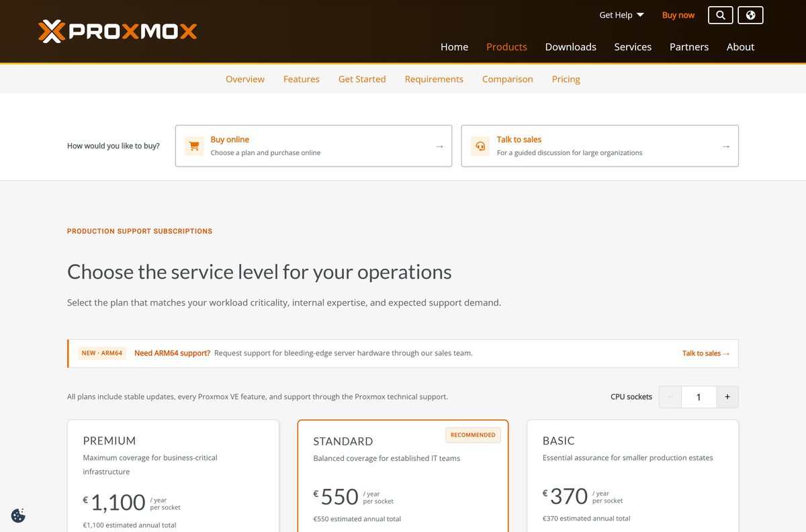Click '€550 estimated annual total' text
Screen dimensions: 806x532
pos(357,519)
